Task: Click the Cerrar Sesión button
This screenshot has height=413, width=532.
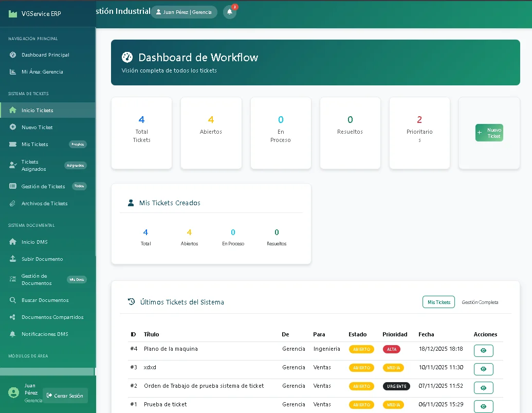Action: [x=65, y=395]
